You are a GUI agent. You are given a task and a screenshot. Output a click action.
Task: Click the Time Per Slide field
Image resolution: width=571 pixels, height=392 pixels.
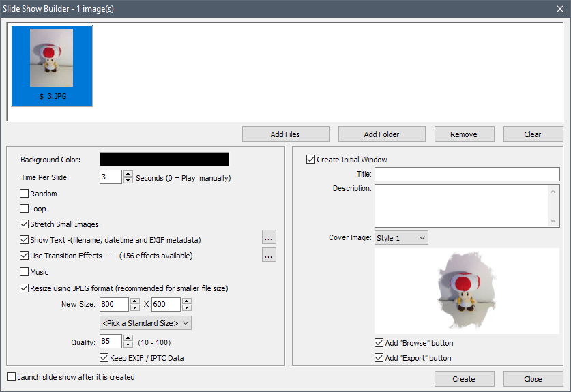(111, 177)
